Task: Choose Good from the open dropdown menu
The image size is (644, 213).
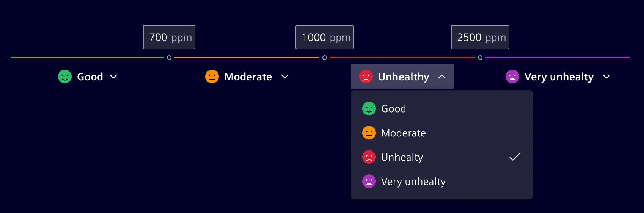Action: coord(394,109)
